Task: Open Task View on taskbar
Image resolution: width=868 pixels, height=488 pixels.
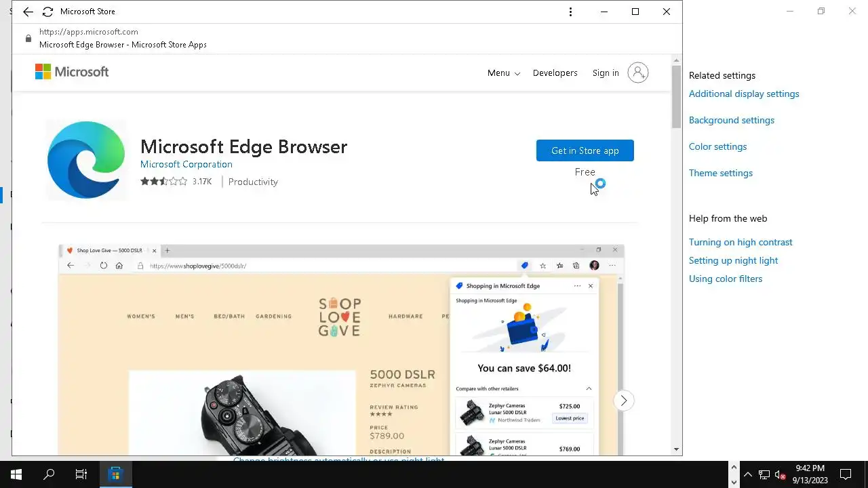Action: click(x=81, y=474)
